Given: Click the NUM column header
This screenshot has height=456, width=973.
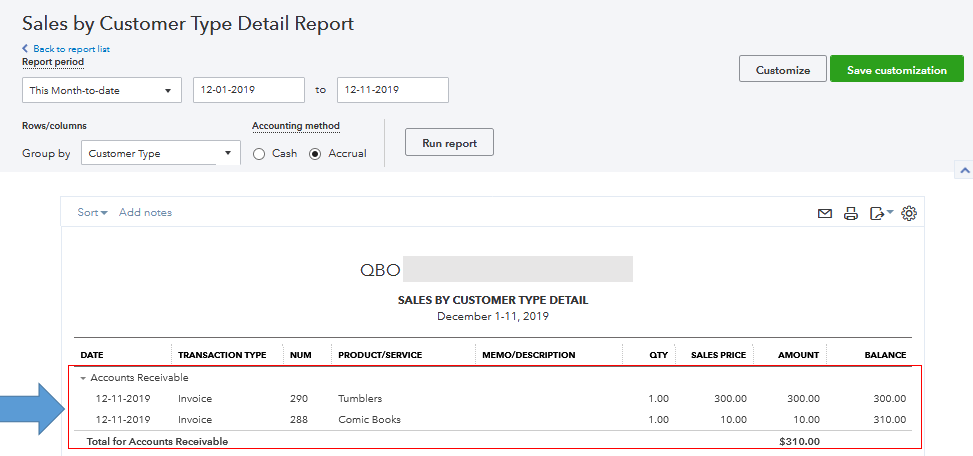Looking at the screenshot, I should [301, 355].
